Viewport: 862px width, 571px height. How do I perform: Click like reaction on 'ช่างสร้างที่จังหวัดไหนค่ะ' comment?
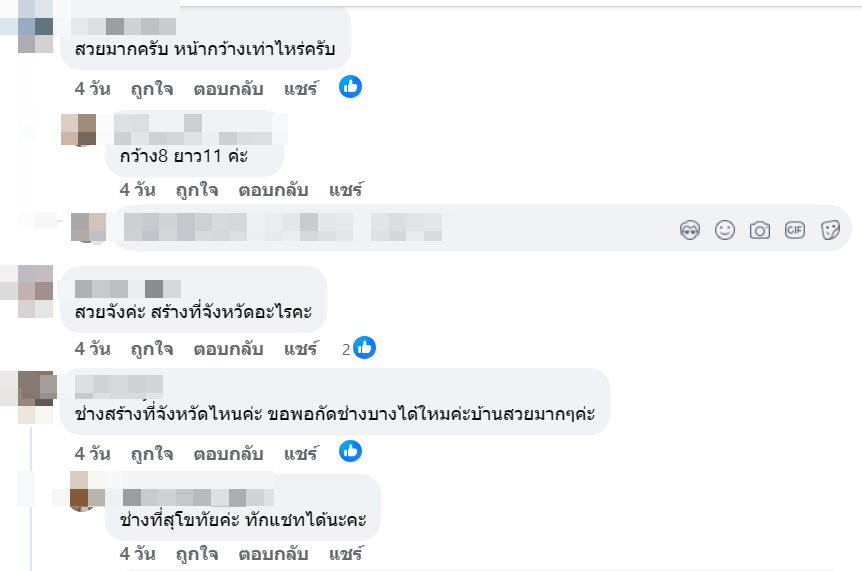(x=350, y=451)
